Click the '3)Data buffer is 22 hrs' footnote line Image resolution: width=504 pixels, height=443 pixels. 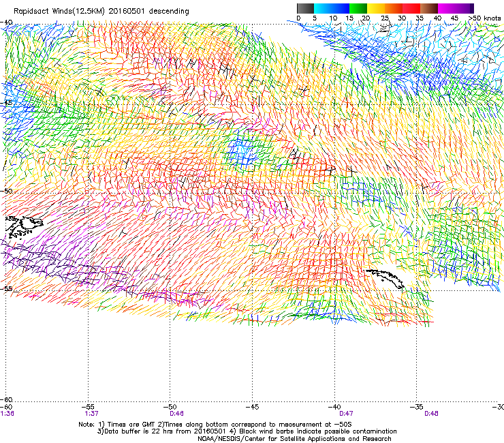[247, 431]
